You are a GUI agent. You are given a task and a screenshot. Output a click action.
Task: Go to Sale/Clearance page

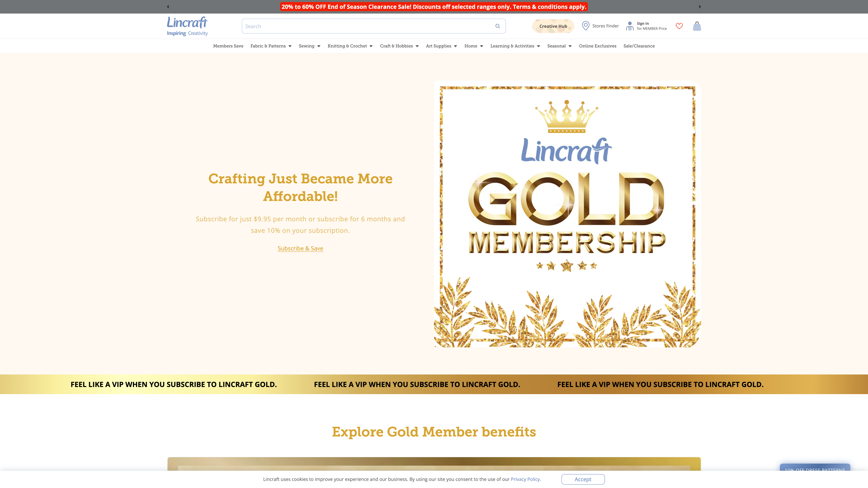point(639,46)
